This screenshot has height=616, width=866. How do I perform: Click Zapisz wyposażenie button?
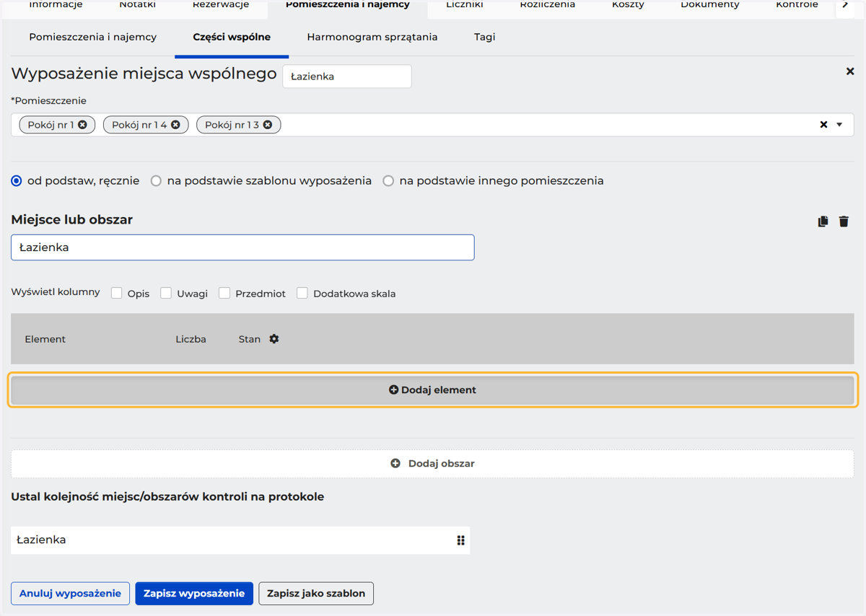tap(194, 594)
